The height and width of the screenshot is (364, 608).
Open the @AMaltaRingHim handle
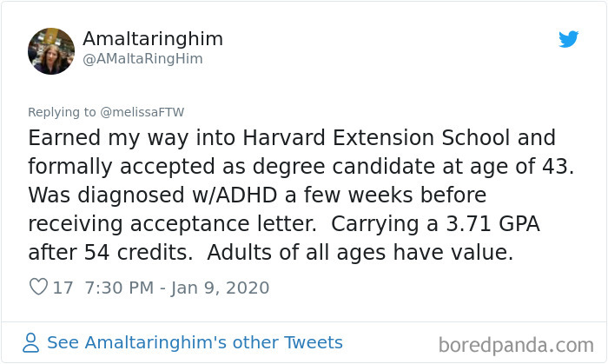coord(142,59)
